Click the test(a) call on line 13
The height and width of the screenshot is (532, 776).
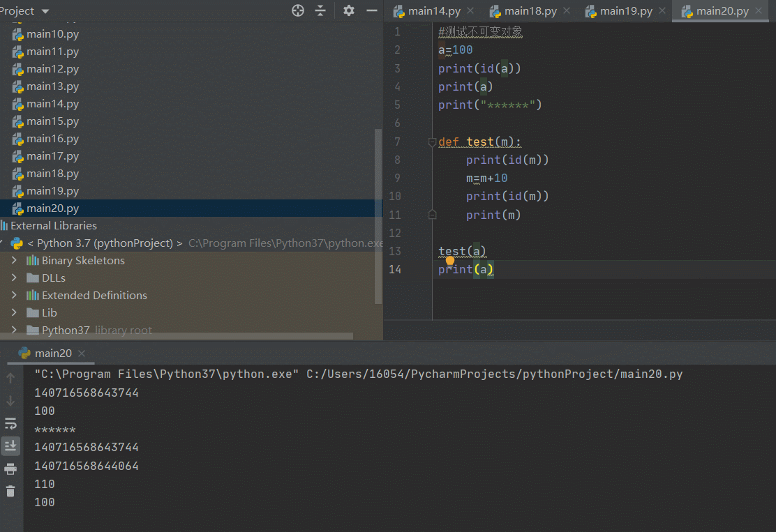click(462, 251)
